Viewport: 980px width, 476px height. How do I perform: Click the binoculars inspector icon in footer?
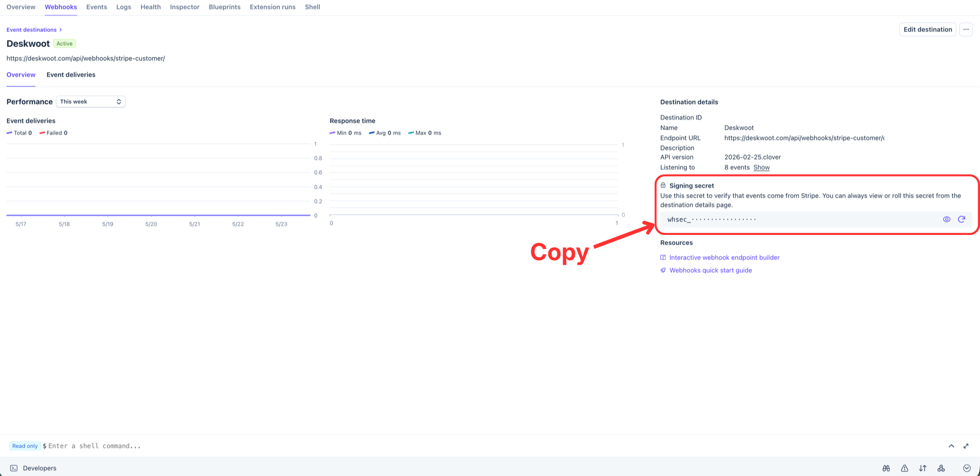pyautogui.click(x=886, y=468)
